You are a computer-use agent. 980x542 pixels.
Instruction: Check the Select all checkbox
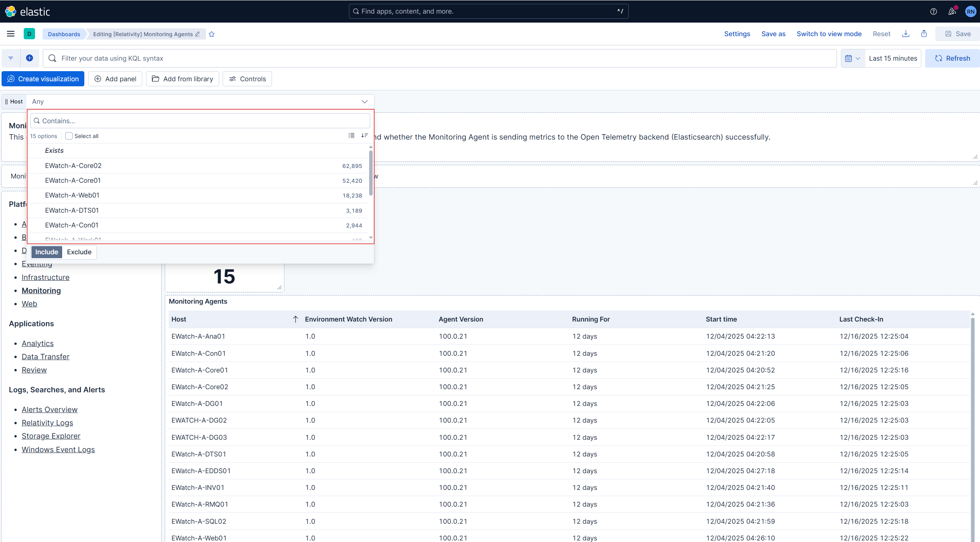(x=69, y=136)
